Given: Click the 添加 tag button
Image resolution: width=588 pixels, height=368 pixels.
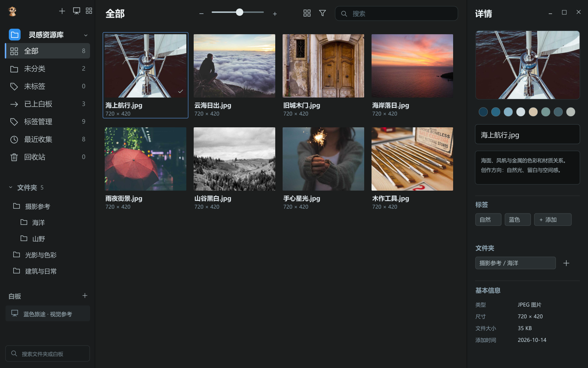Looking at the screenshot, I should pos(553,220).
